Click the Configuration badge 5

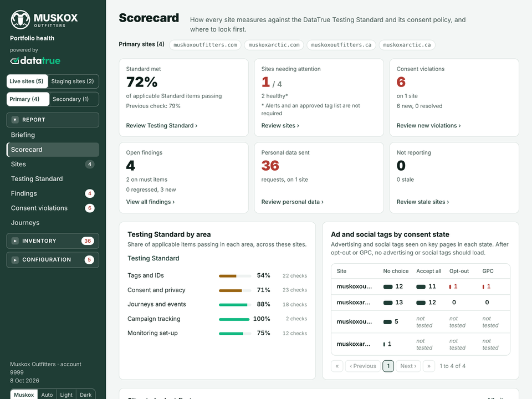point(89,260)
